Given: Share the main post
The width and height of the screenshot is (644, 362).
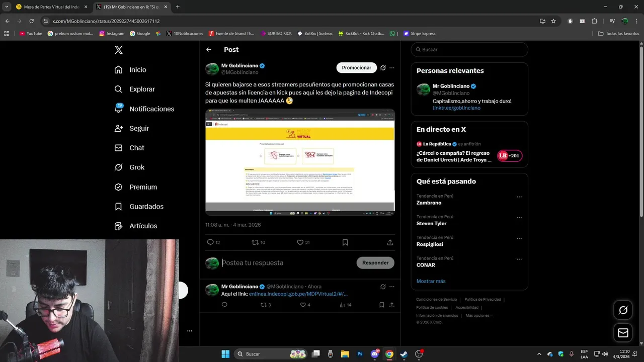Looking at the screenshot, I should pos(390,242).
